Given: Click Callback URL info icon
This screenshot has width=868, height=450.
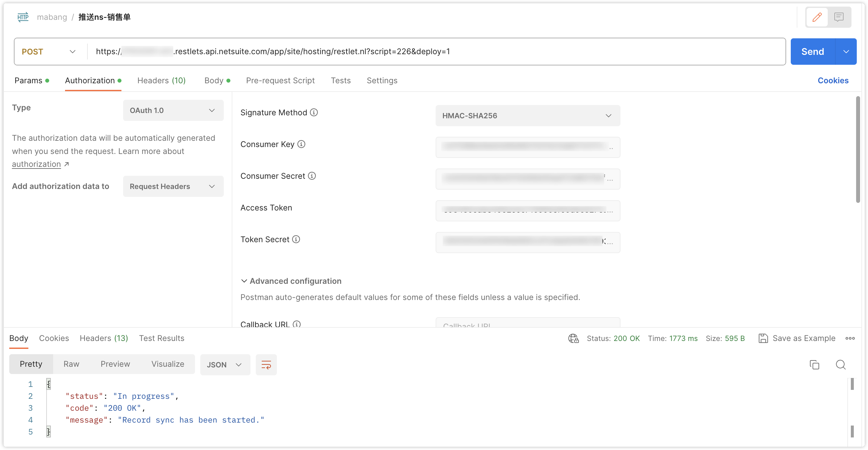Looking at the screenshot, I should pyautogui.click(x=296, y=324).
